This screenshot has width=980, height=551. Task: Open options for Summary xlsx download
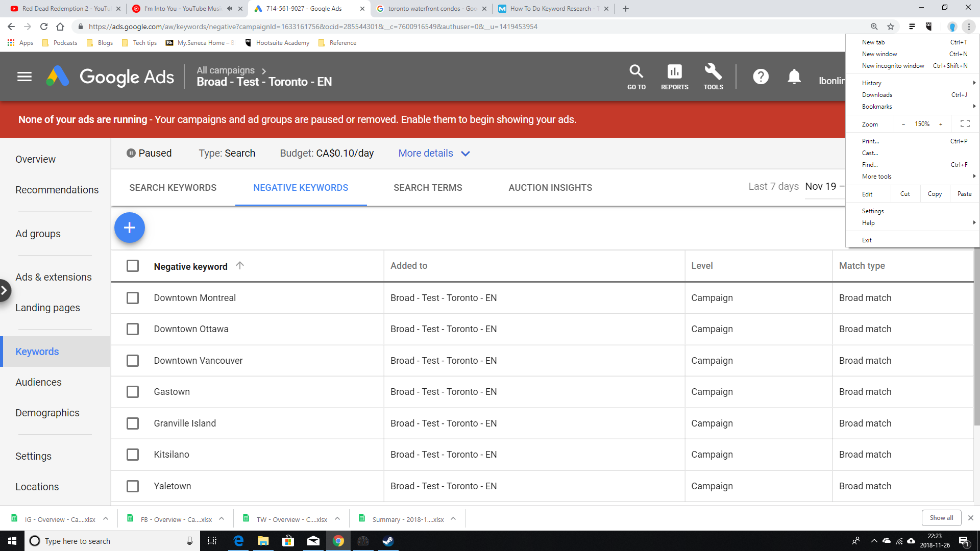[x=453, y=519]
